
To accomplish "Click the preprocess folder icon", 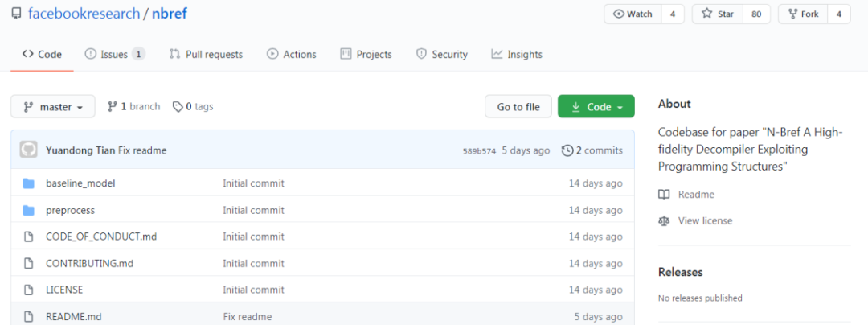I will (29, 210).
